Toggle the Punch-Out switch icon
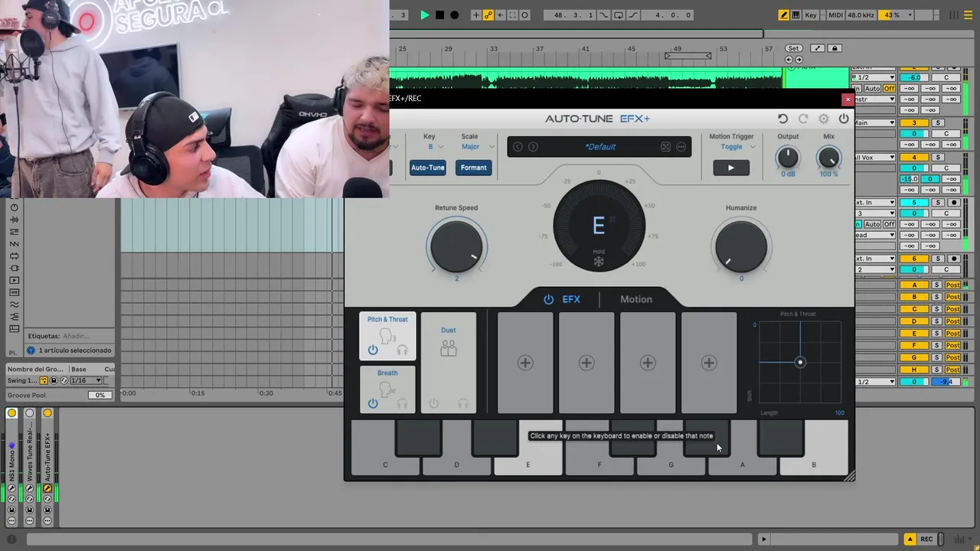This screenshot has height=551, width=980. 632,15
